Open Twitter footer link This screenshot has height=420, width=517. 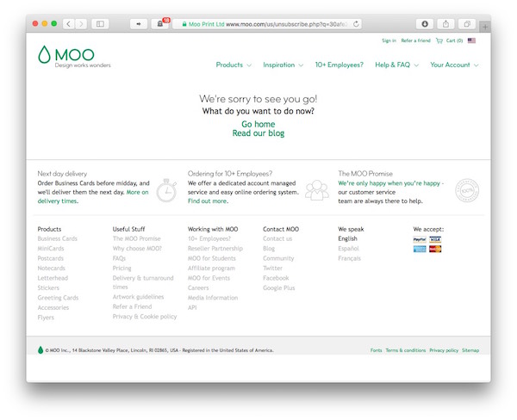tap(272, 269)
